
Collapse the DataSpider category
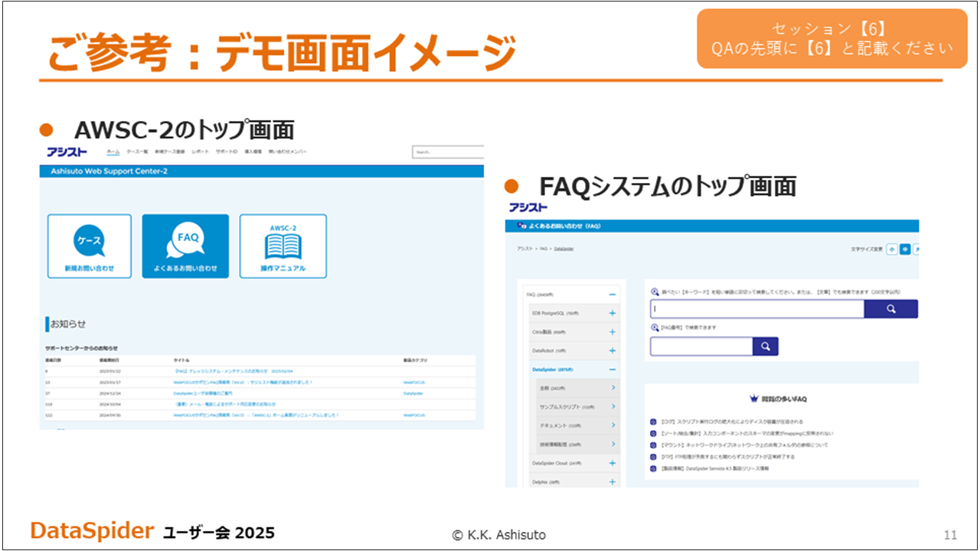612,370
